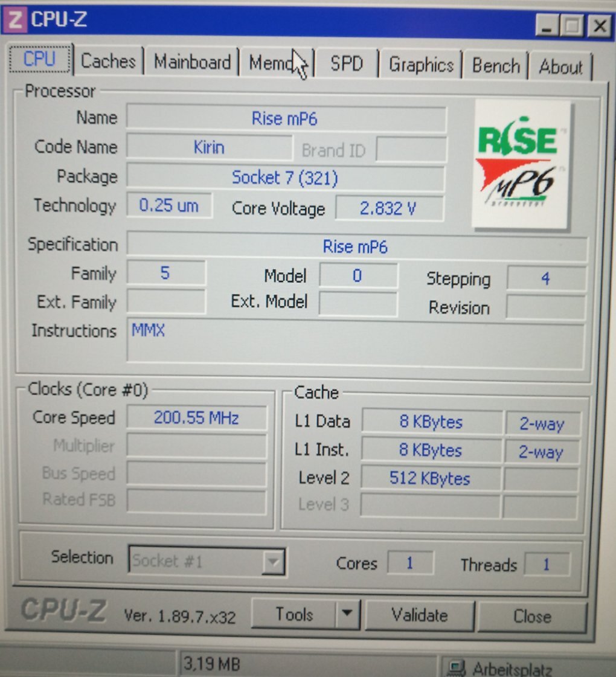Click the L1 Data associativity '2-way'
This screenshot has height=677, width=616.
point(542,423)
